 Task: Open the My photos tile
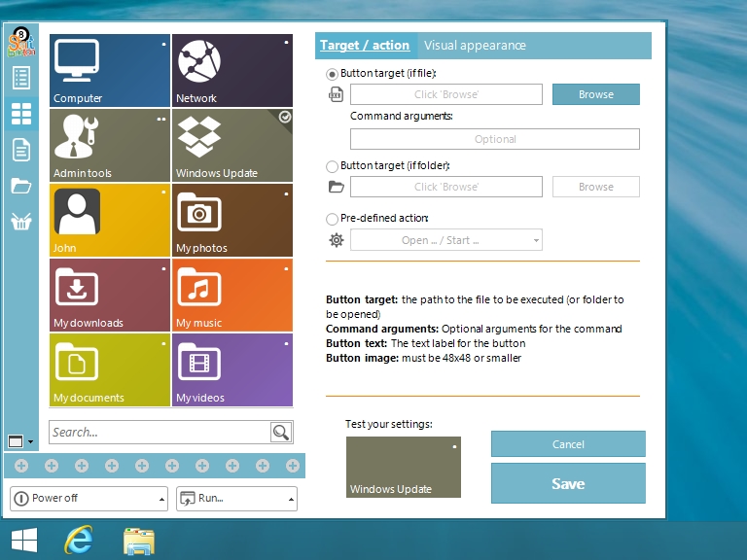pos(232,220)
